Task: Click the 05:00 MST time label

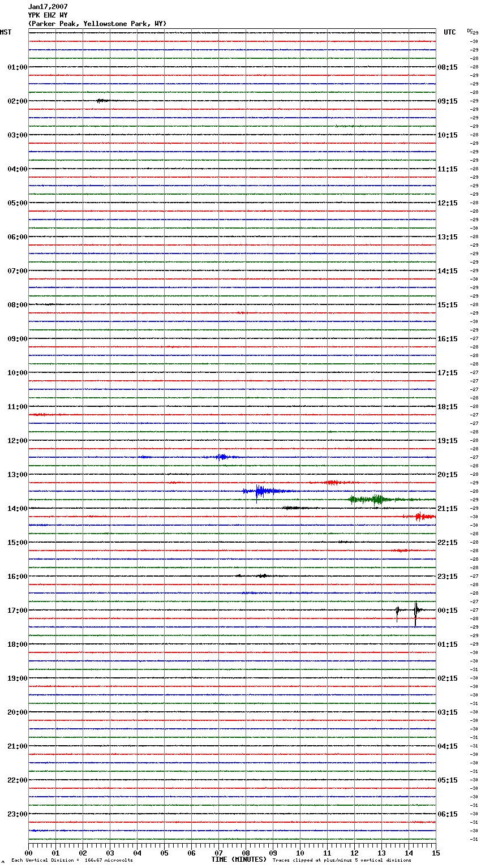Action: point(18,203)
